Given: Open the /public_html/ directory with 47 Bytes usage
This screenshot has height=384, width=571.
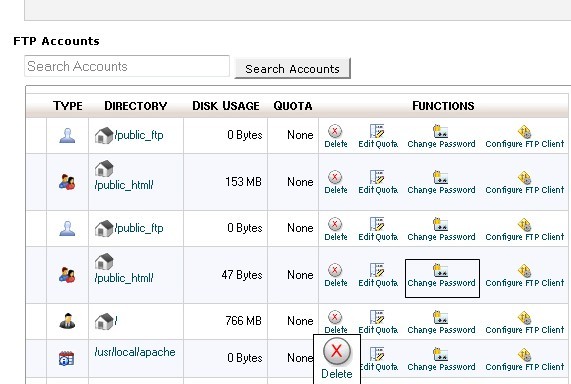Looking at the screenshot, I should pos(124,278).
